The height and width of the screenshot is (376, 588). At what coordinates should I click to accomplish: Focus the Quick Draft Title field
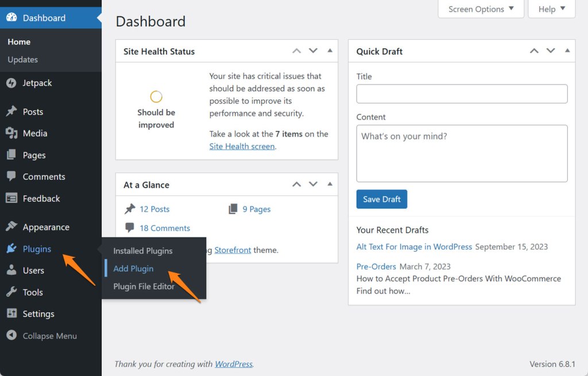pyautogui.click(x=462, y=94)
